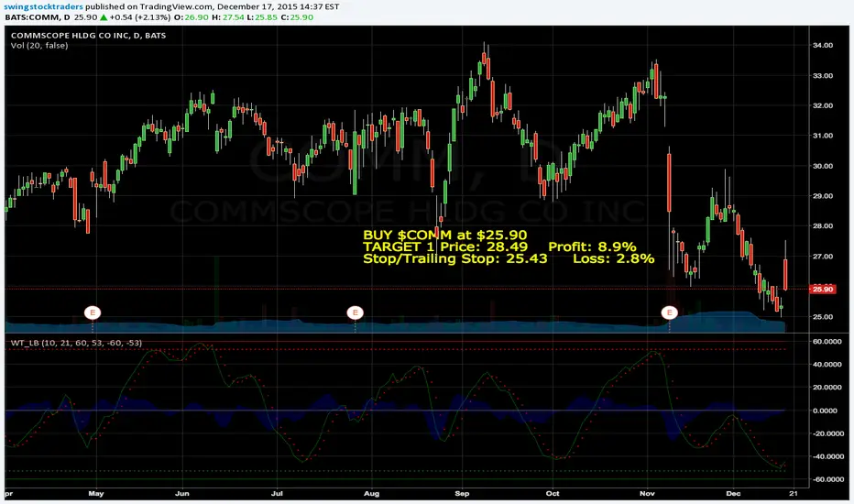854x504 pixels.
Task: Click the earnings E marker near August
Action: [x=356, y=312]
